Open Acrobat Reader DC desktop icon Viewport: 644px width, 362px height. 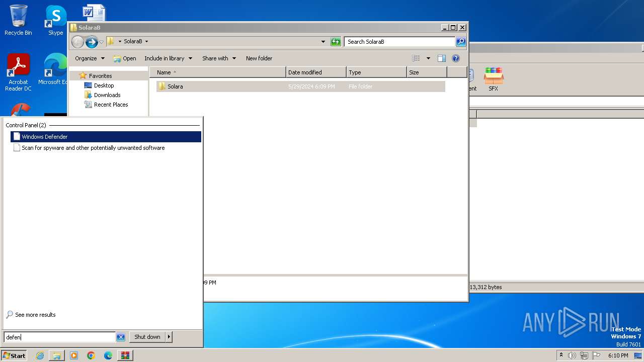pos(18,72)
